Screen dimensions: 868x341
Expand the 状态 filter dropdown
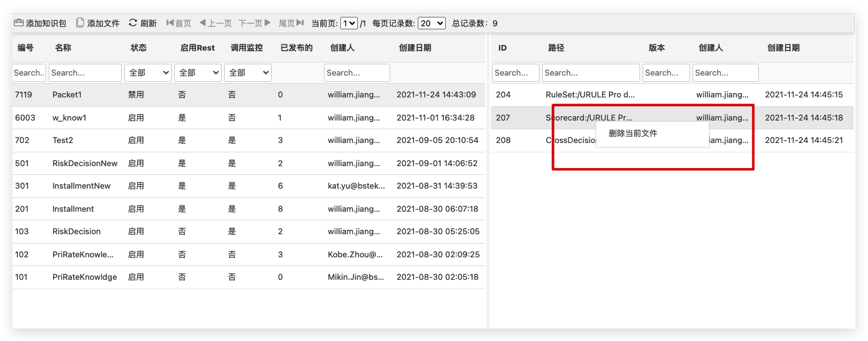[148, 73]
